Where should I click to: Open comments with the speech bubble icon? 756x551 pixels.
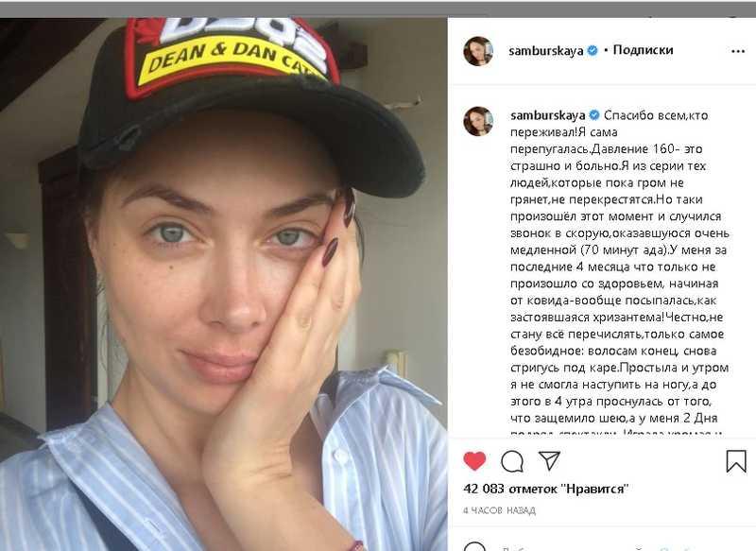[x=512, y=461]
